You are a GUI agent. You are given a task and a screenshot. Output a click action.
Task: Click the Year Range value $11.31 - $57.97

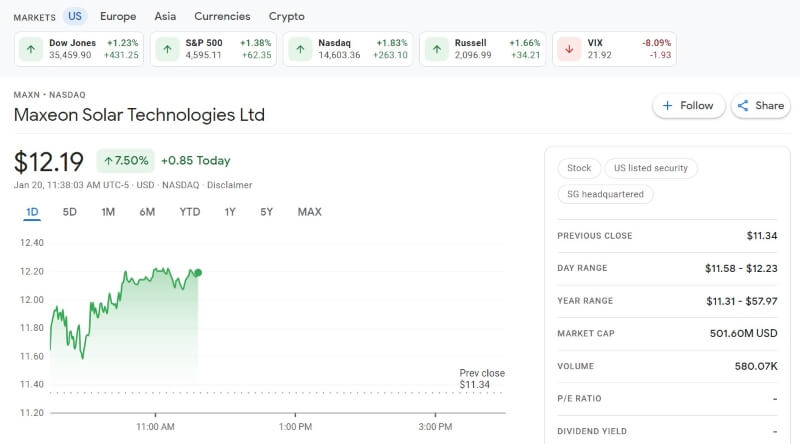(x=742, y=301)
